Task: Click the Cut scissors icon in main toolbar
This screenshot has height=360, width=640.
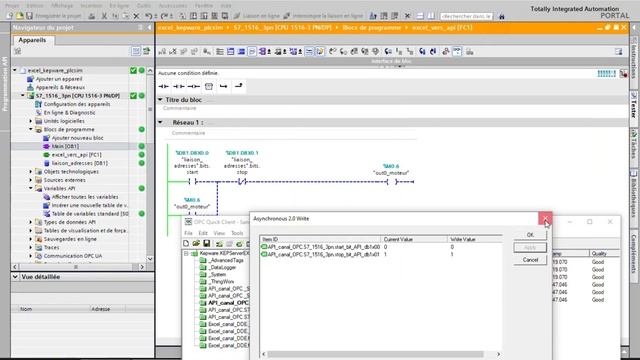Action: 104,16
